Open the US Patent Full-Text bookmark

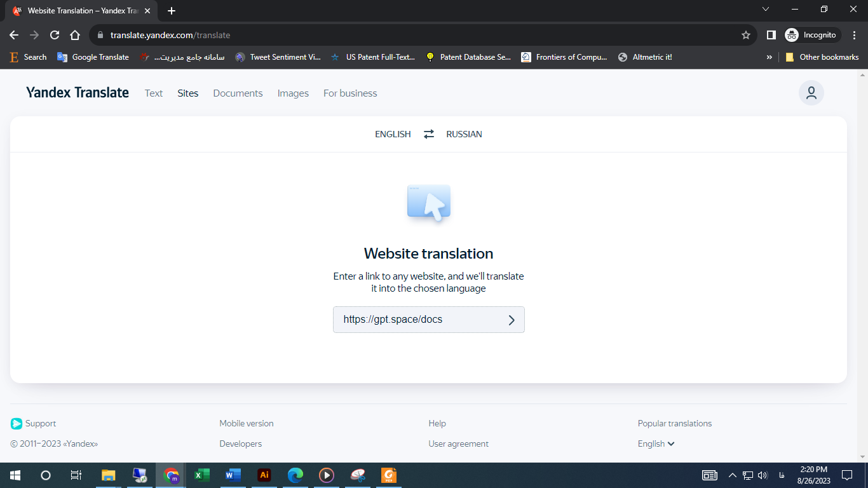point(373,57)
